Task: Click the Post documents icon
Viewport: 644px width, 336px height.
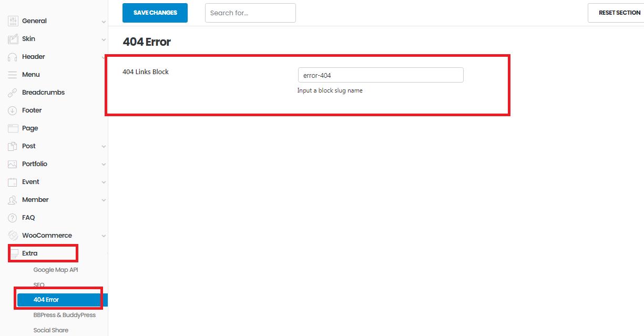Action: click(x=13, y=146)
